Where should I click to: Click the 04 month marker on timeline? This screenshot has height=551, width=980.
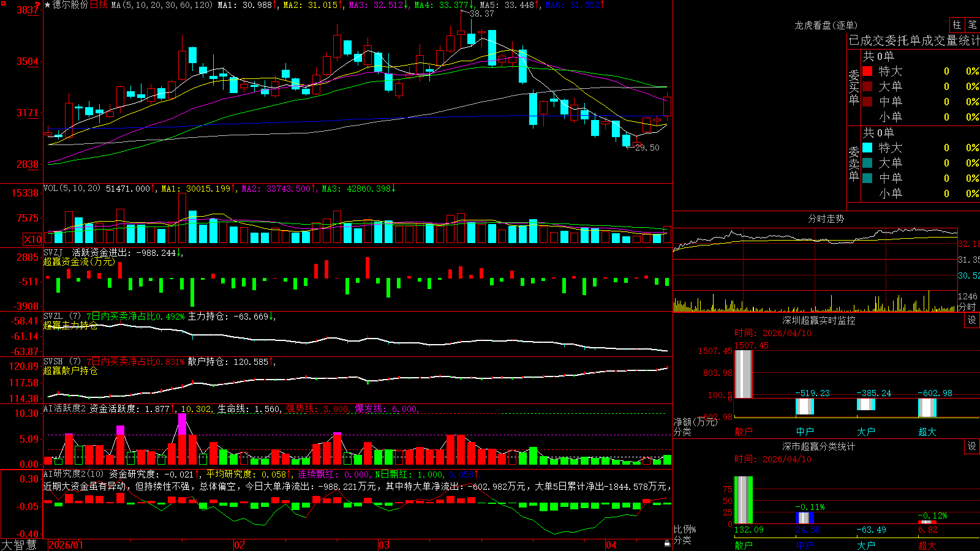pyautogui.click(x=611, y=545)
